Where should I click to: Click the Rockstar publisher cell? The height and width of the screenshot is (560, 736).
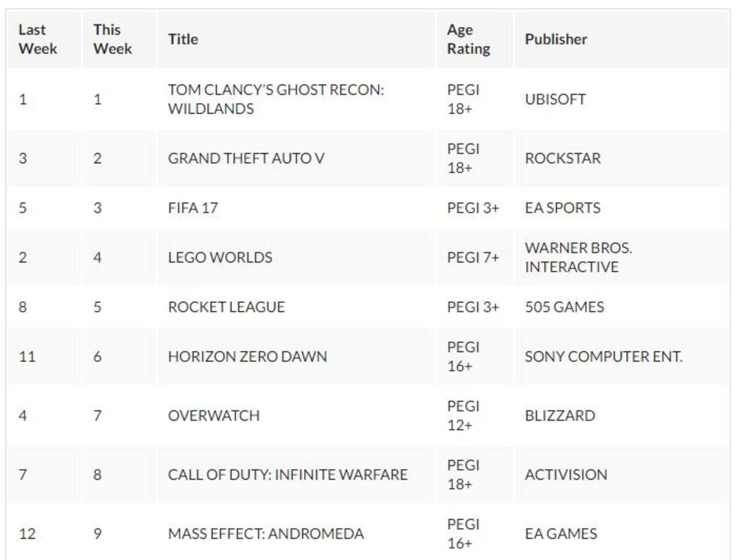[x=621, y=158]
